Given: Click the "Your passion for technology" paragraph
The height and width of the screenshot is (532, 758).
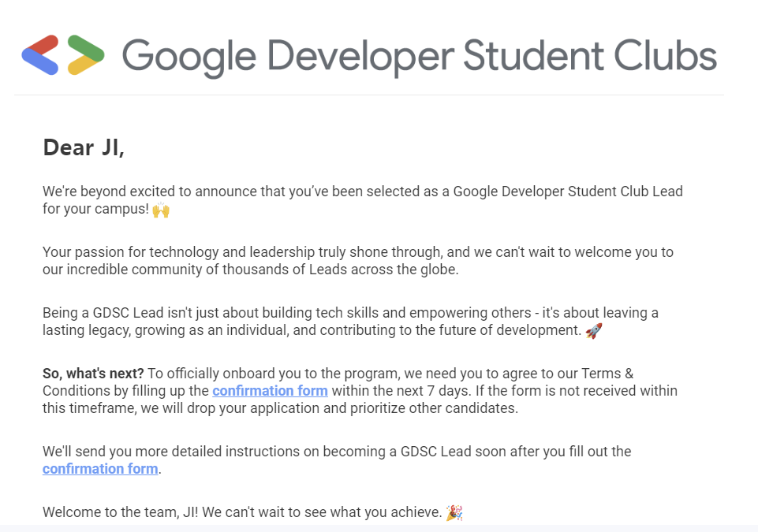Looking at the screenshot, I should (358, 260).
